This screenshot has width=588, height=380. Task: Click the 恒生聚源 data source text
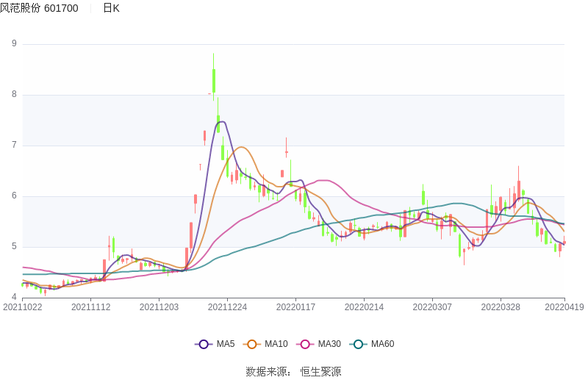click(x=320, y=372)
